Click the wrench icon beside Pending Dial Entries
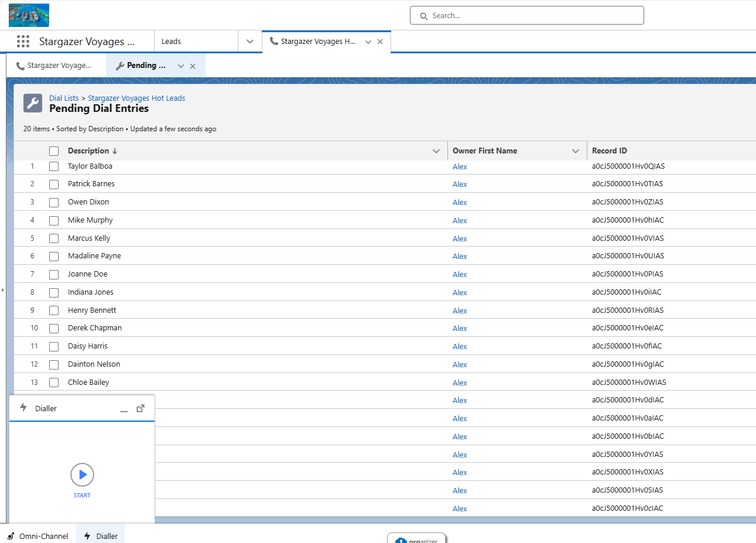The image size is (756, 543). pos(33,103)
